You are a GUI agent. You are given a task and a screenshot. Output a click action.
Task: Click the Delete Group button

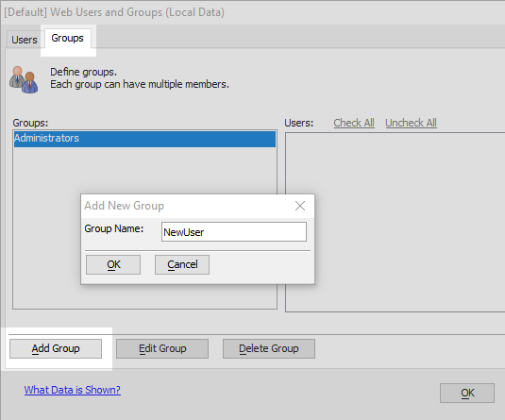click(269, 348)
